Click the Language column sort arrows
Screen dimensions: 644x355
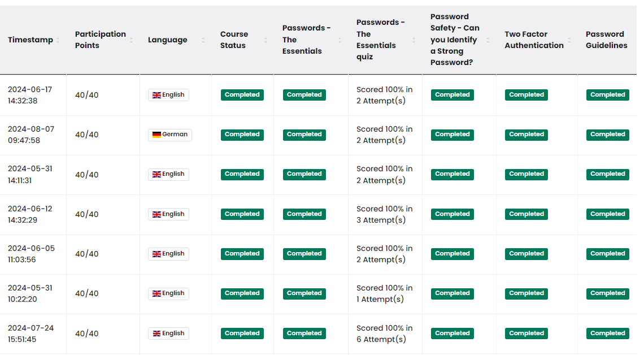203,40
